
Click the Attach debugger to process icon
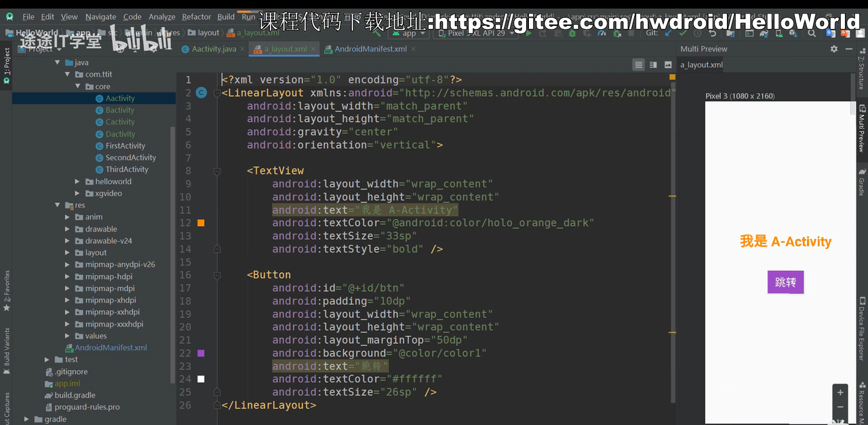[x=617, y=33]
